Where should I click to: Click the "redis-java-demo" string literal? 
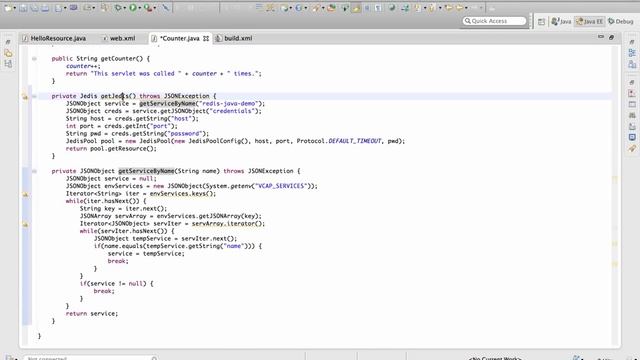click(228, 104)
